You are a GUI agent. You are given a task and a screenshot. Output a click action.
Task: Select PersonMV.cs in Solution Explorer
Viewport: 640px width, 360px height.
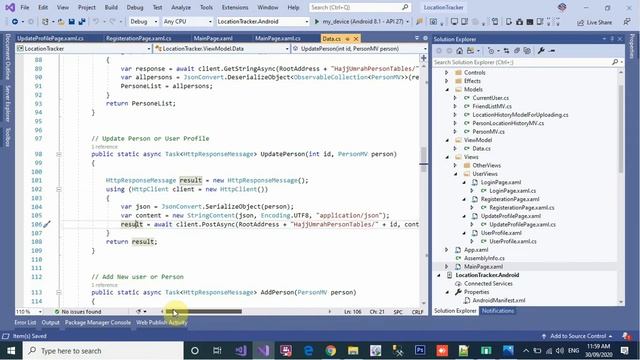(x=488, y=131)
